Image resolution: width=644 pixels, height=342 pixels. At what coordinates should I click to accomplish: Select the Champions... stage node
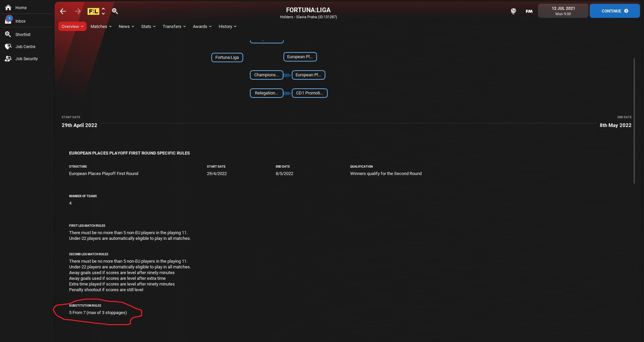(267, 75)
